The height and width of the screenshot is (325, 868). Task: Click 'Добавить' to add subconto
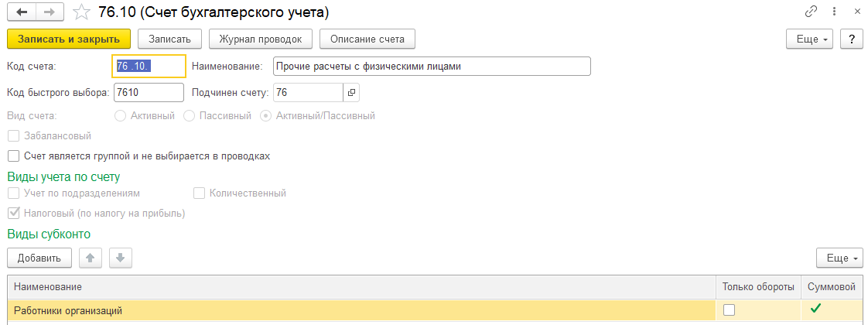tap(39, 258)
